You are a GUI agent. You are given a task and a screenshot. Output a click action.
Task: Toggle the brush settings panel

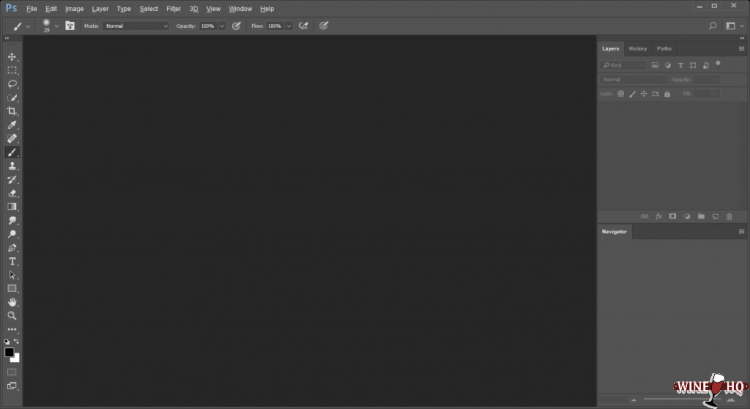[70, 26]
